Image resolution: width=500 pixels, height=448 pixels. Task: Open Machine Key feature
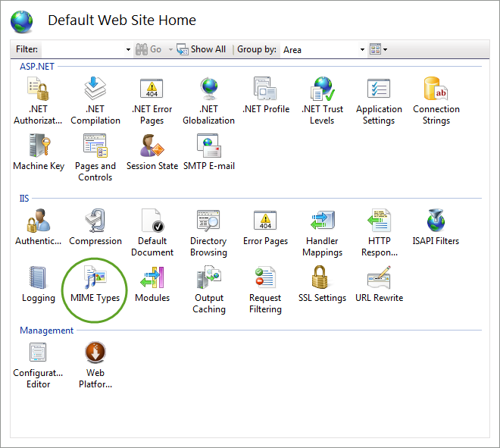[39, 152]
